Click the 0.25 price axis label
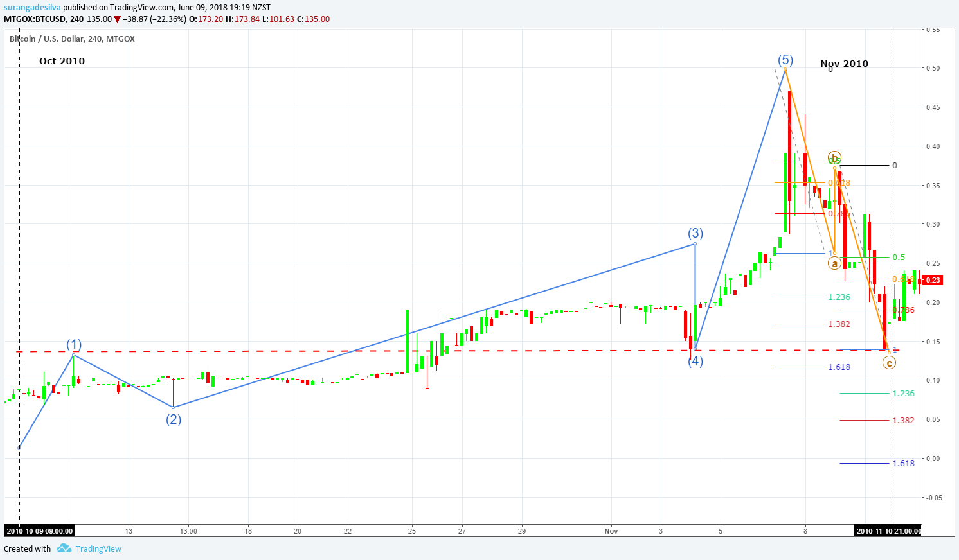Screen dimensions: 959x560 [933, 263]
